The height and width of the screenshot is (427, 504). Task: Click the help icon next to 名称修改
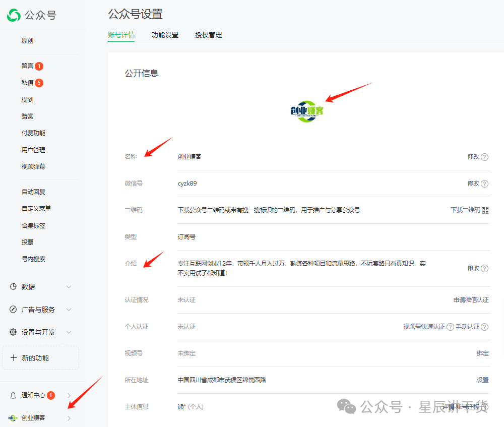pyautogui.click(x=484, y=156)
